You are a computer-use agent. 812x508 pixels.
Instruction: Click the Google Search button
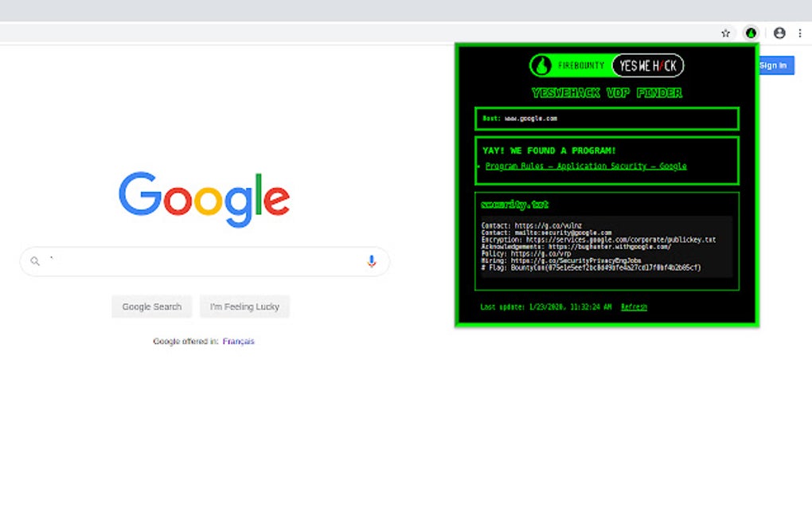151,307
